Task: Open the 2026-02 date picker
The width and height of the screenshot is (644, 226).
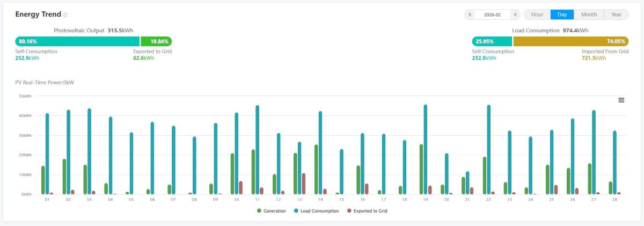Action: (492, 15)
